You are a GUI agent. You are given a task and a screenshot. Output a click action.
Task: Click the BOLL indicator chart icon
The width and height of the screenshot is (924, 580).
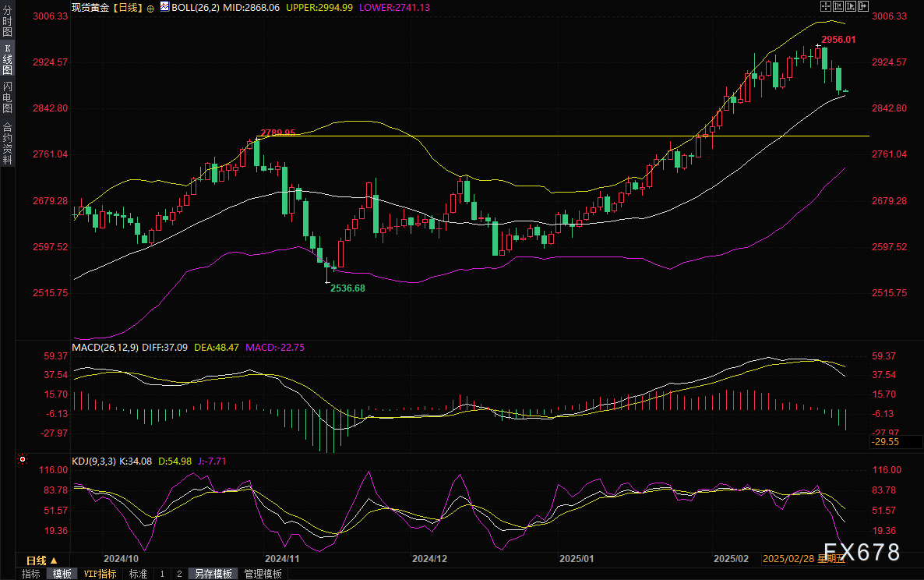click(164, 6)
